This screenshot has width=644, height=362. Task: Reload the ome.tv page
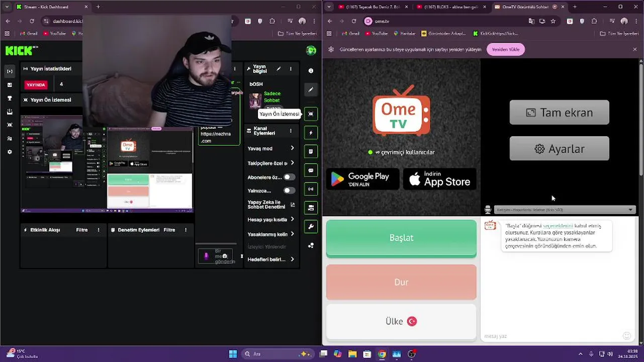tap(353, 21)
